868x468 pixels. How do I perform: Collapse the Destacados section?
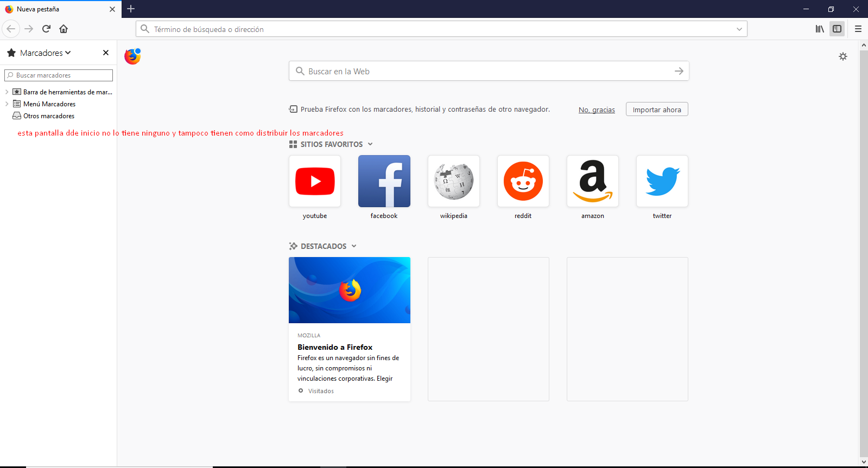pyautogui.click(x=354, y=246)
